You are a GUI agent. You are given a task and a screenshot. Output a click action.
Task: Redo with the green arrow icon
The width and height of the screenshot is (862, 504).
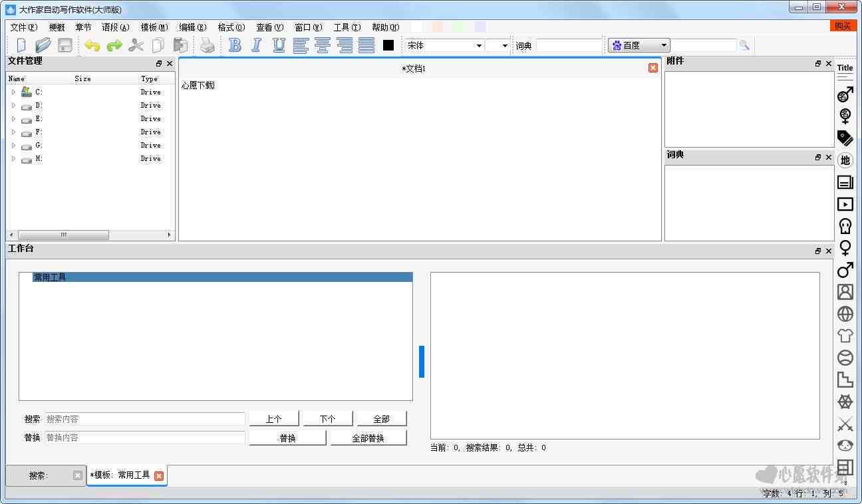(114, 45)
